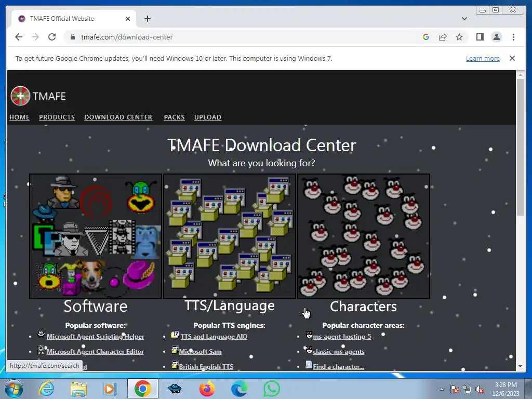Open PRODUCTS in site navigation
Image resolution: width=532 pixels, height=399 pixels.
coord(57,117)
